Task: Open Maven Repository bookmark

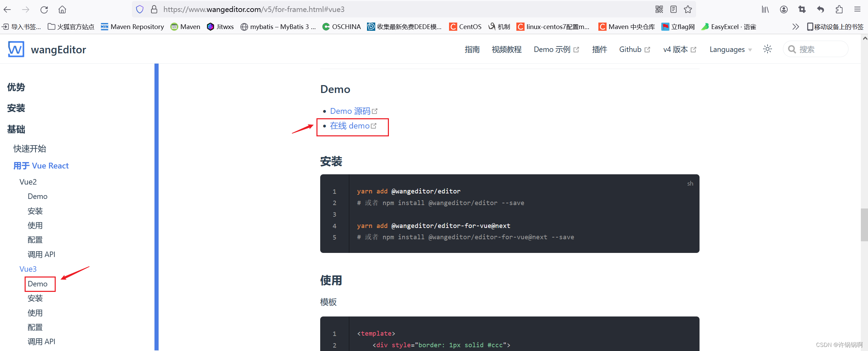Action: 133,27
